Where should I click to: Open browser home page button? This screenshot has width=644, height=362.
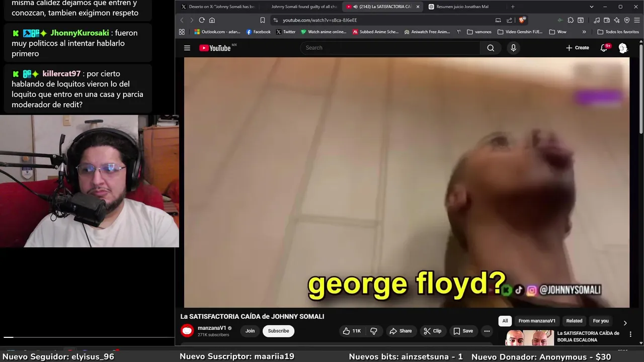click(212, 20)
